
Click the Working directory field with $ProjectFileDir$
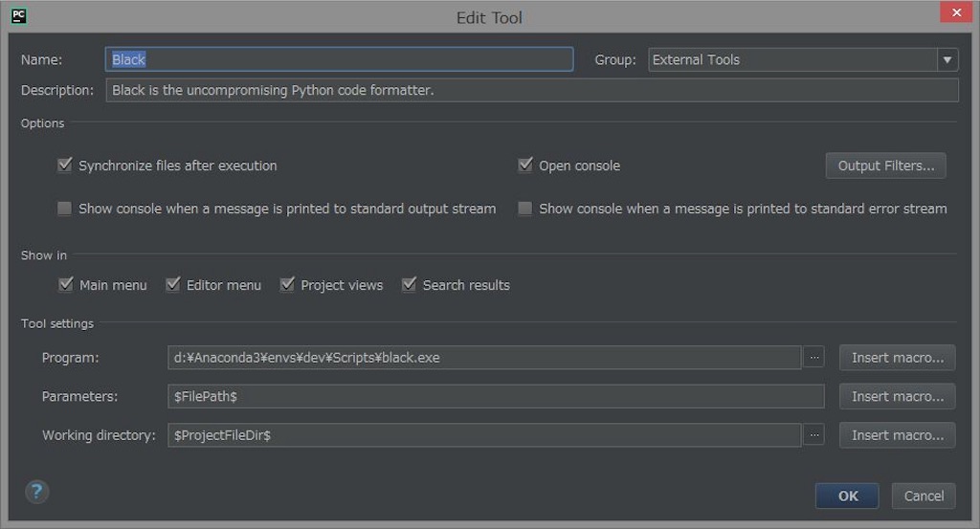484,434
